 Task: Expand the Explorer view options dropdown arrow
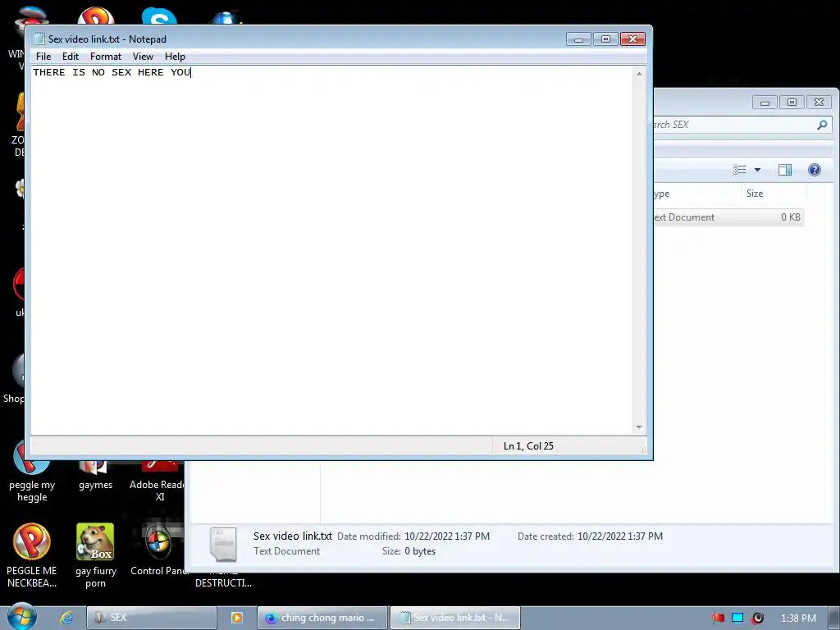(x=757, y=170)
